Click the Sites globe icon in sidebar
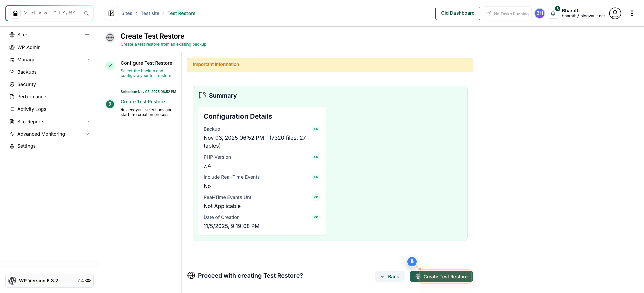 tap(12, 35)
